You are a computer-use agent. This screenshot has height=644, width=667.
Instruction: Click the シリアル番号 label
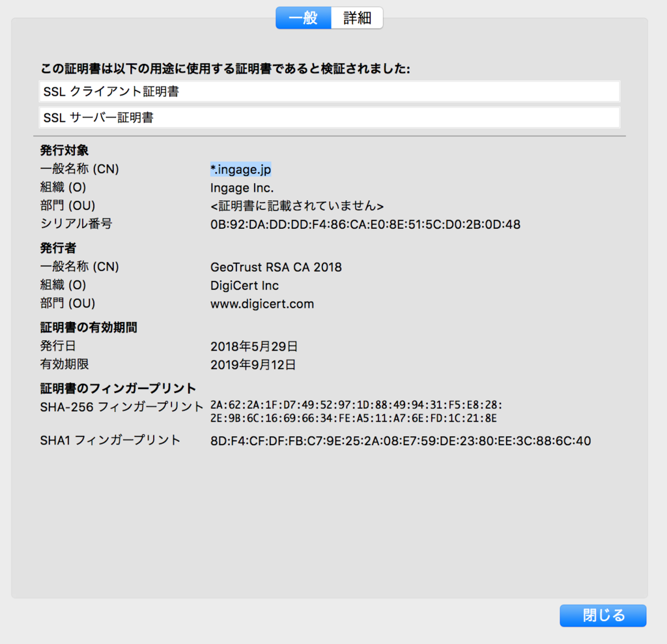(76, 224)
